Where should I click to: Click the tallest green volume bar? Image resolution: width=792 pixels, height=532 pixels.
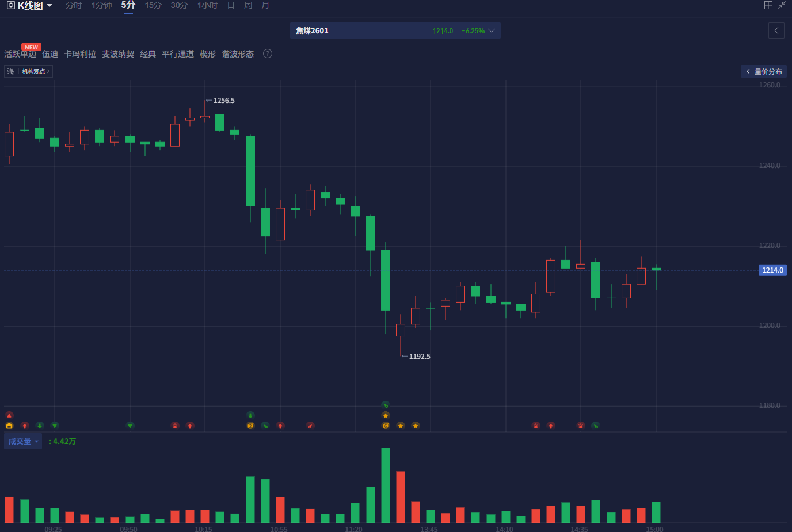(386, 485)
